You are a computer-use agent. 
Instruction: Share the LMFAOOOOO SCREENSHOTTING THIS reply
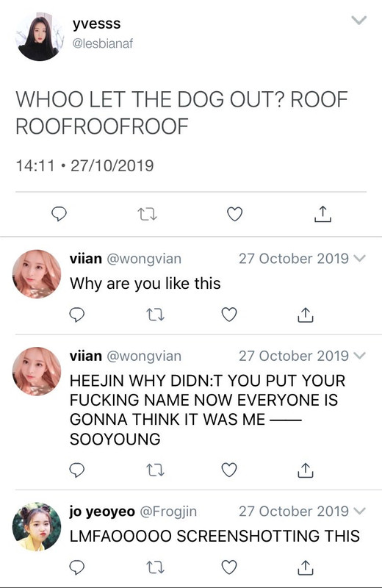[x=306, y=567]
